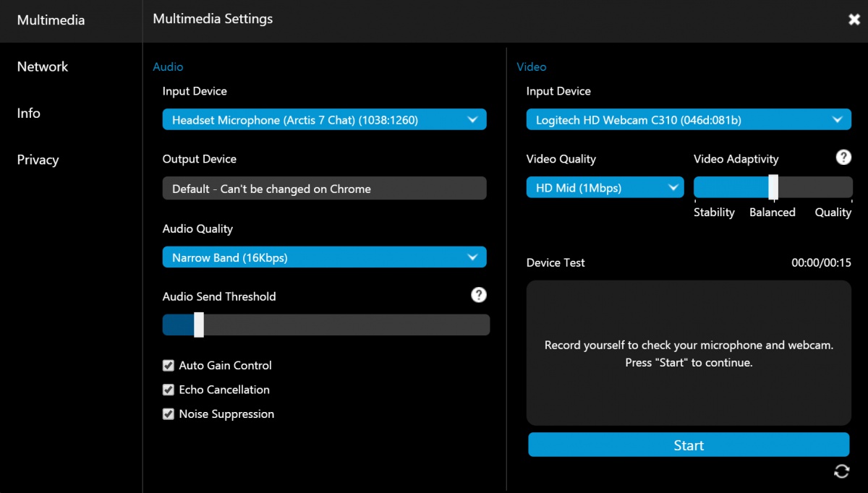This screenshot has height=493, width=868.
Task: Click the Device Test recording preview area
Action: [x=688, y=353]
